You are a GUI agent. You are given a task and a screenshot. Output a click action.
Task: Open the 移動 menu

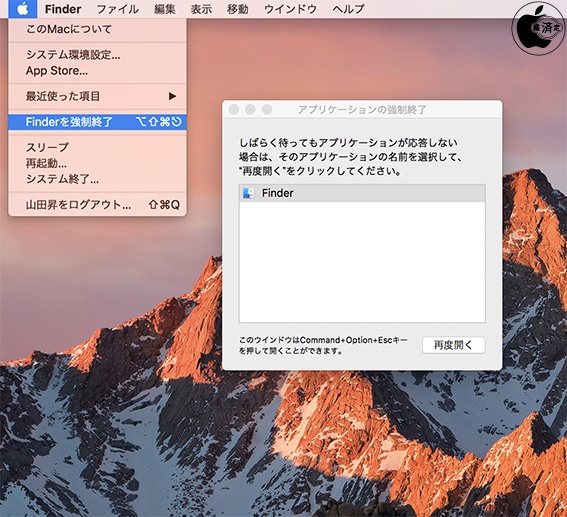tap(238, 9)
